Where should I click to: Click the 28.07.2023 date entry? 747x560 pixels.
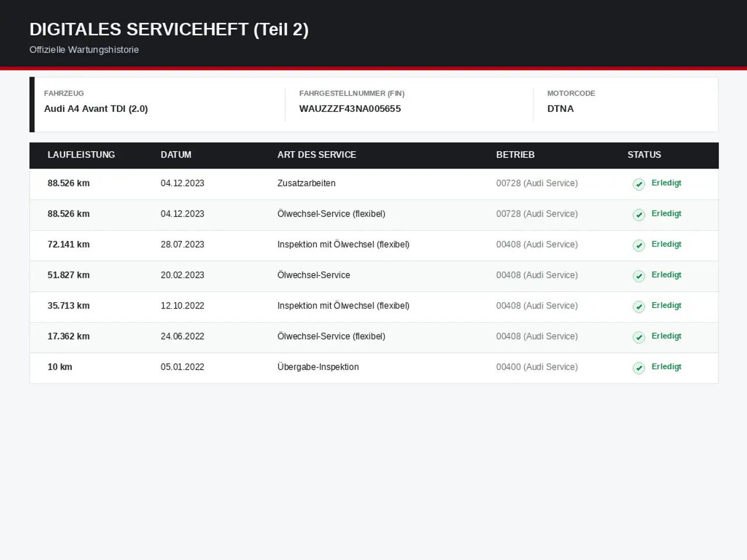[182, 244]
